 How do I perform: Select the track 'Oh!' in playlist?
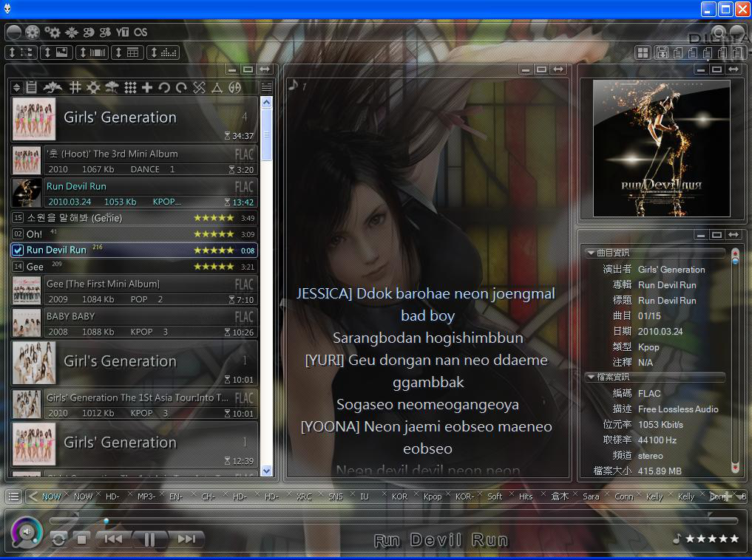click(135, 233)
